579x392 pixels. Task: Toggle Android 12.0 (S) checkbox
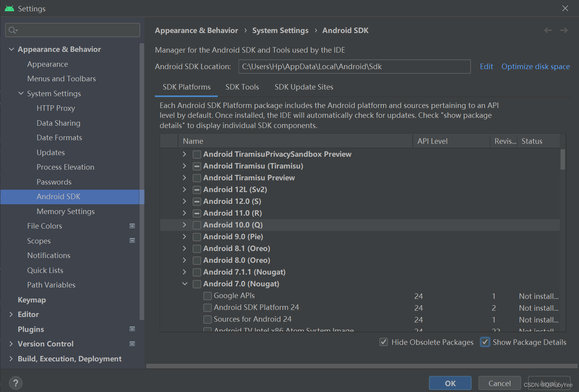click(197, 201)
